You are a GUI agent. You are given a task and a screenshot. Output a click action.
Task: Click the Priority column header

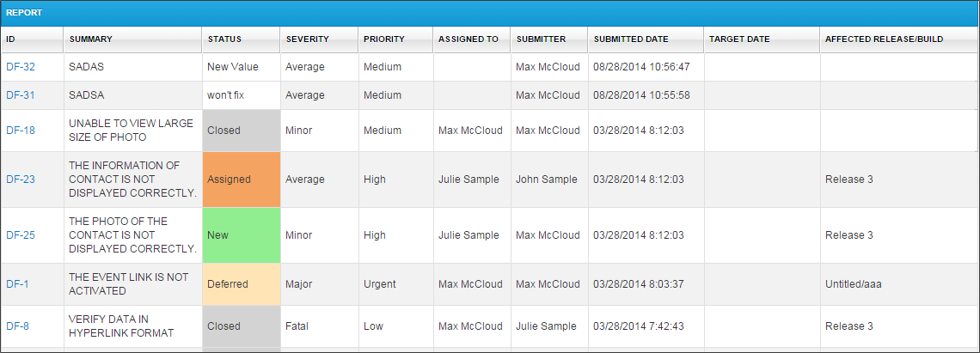[384, 40]
